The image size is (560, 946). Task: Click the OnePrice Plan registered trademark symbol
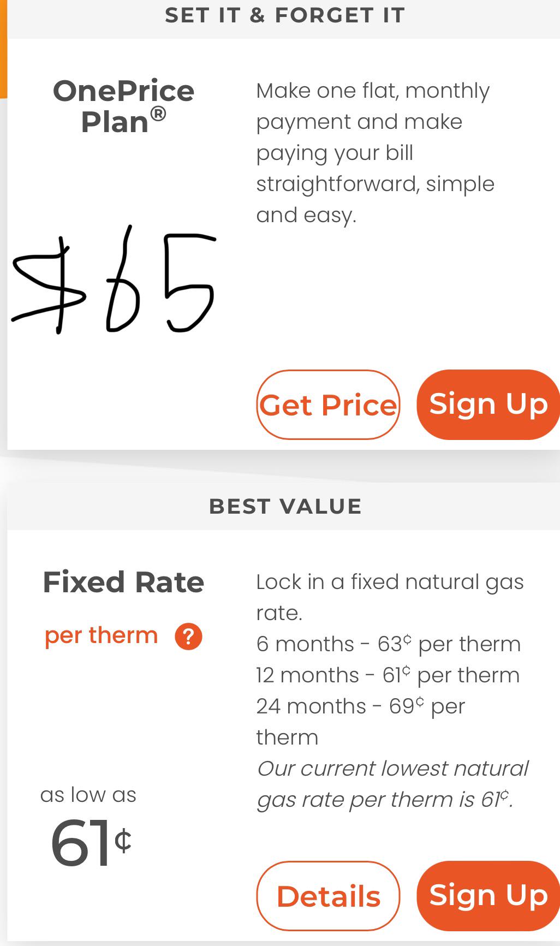(x=159, y=112)
